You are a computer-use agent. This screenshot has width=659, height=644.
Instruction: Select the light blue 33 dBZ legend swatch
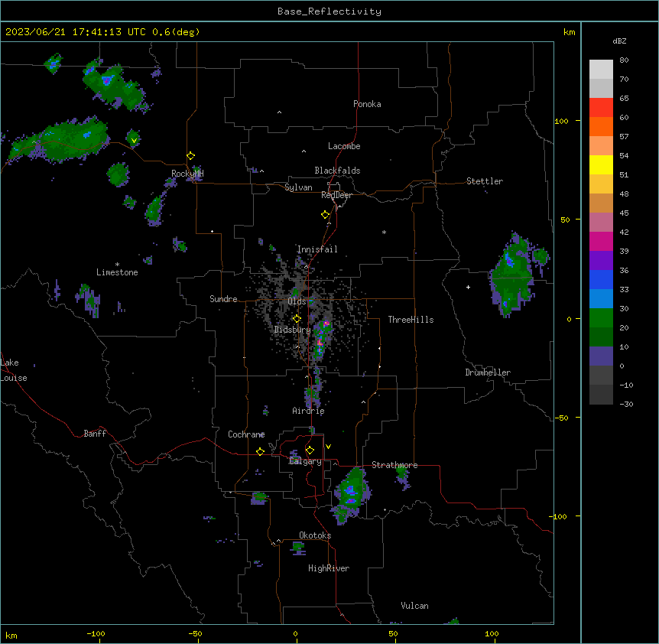coord(601,298)
